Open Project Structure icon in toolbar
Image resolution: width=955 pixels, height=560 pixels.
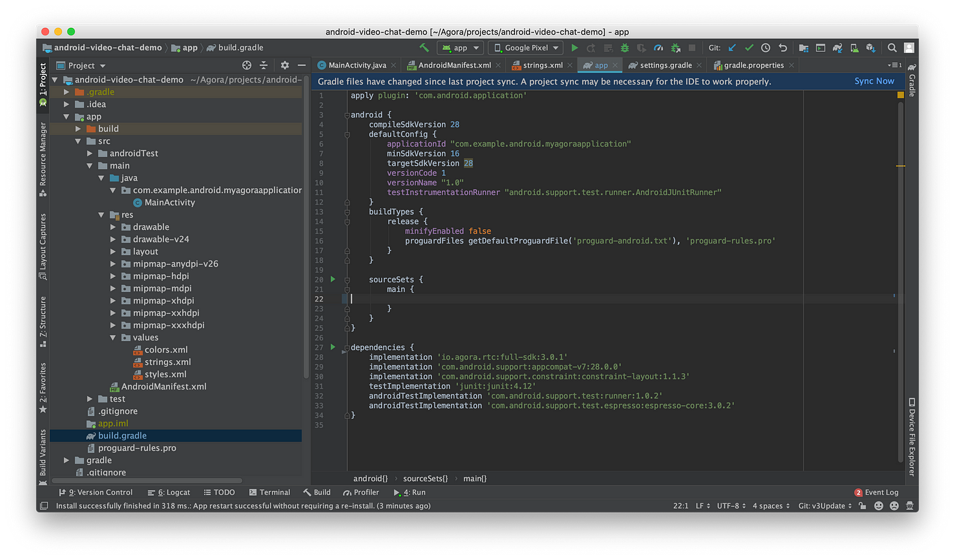pyautogui.click(x=804, y=48)
